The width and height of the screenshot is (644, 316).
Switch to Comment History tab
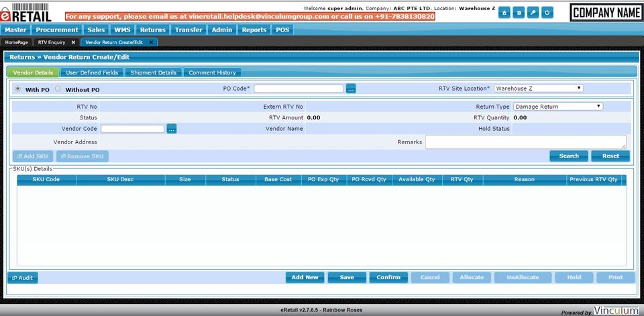click(x=213, y=72)
